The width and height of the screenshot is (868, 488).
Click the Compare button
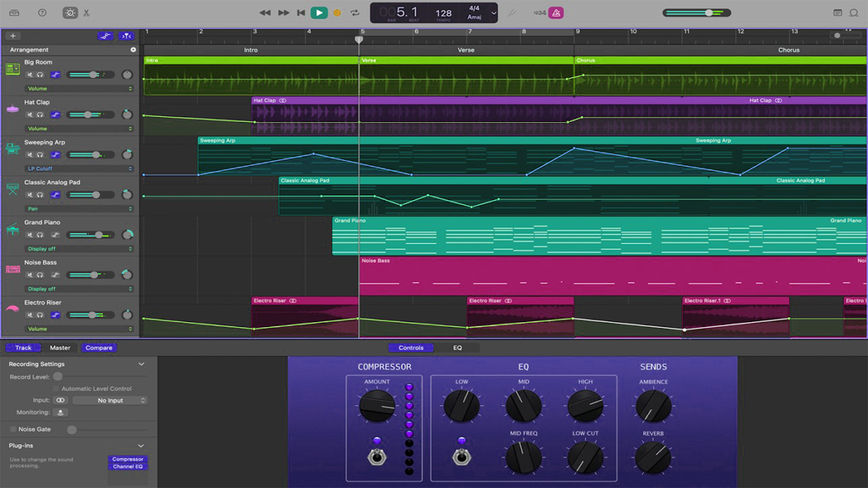[99, 348]
